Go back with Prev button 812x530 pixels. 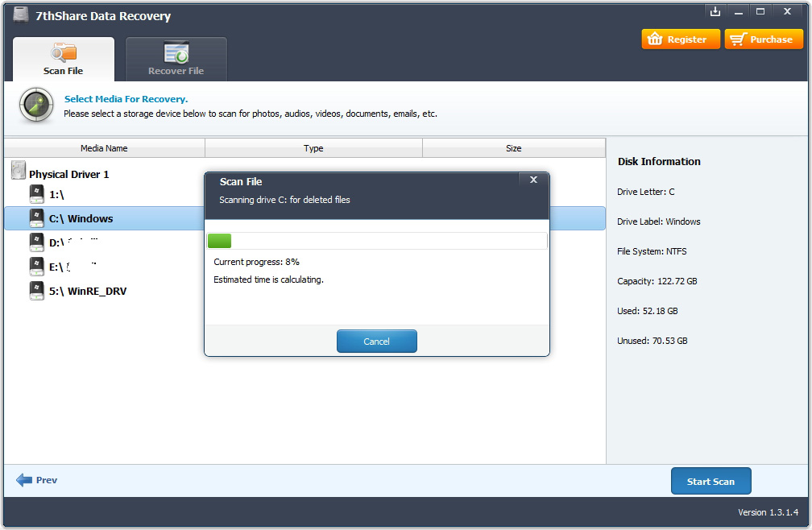[x=37, y=480]
